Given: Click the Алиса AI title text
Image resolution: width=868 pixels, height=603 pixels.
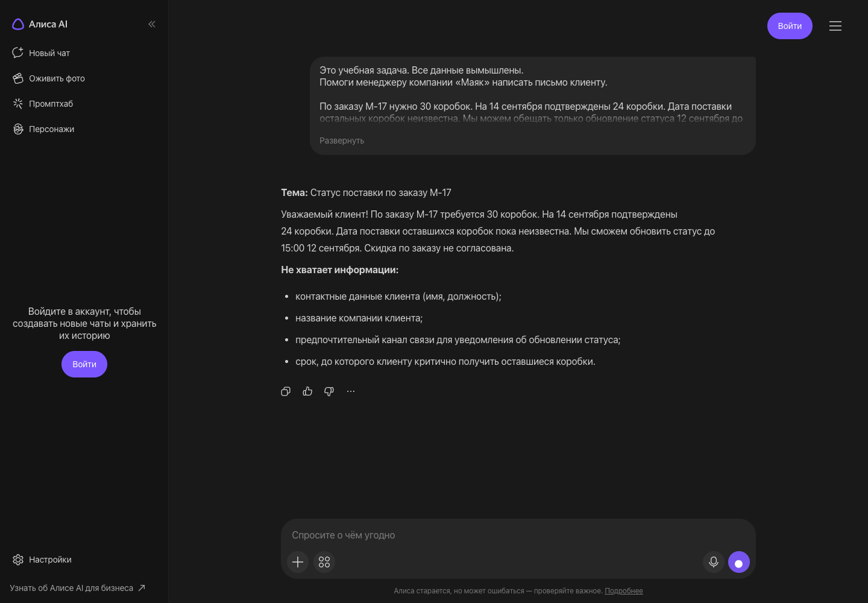Looking at the screenshot, I should point(48,24).
